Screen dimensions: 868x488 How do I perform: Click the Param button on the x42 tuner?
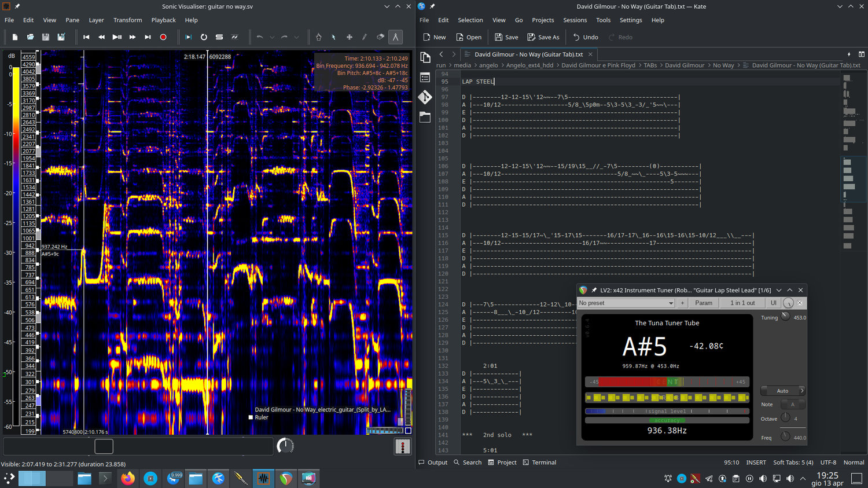[x=703, y=303]
